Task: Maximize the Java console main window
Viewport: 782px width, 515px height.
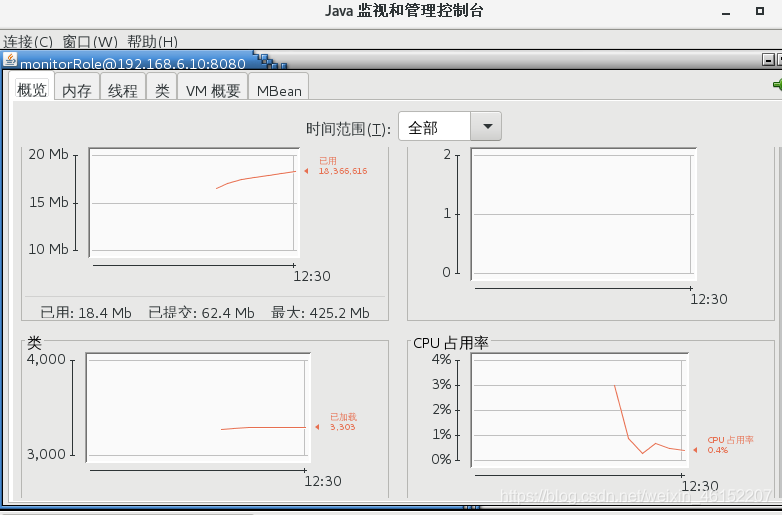Action: (x=760, y=10)
